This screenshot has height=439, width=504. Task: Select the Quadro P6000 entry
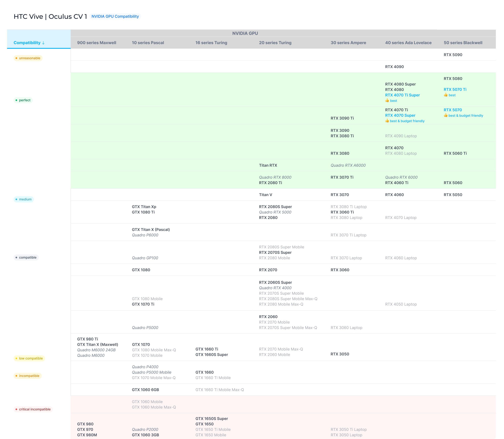coord(145,235)
